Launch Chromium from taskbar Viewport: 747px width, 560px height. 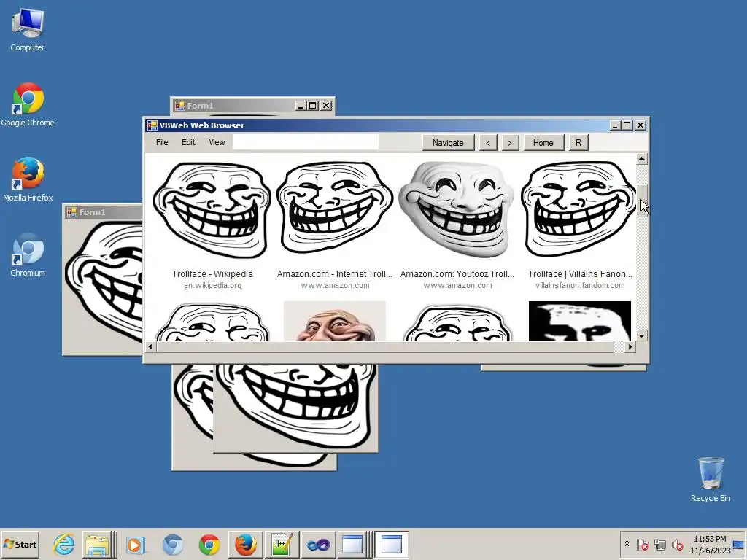pos(172,544)
